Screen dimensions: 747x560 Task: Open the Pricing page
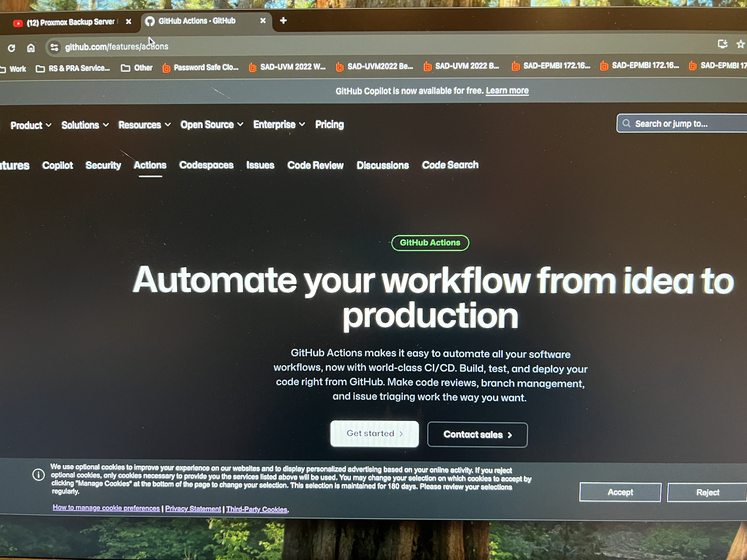point(329,125)
